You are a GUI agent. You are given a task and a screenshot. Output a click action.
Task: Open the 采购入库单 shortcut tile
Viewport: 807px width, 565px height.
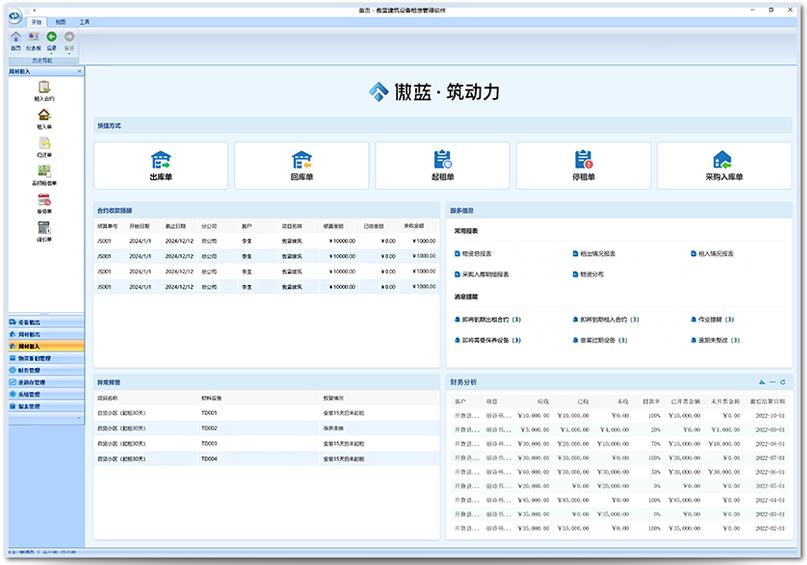(x=723, y=165)
